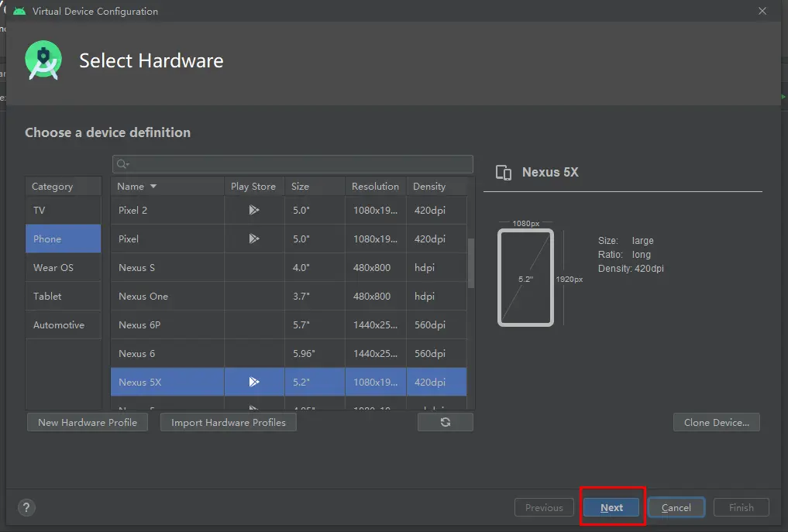Image resolution: width=788 pixels, height=532 pixels.
Task: Click the Cancel button
Action: [x=676, y=507]
